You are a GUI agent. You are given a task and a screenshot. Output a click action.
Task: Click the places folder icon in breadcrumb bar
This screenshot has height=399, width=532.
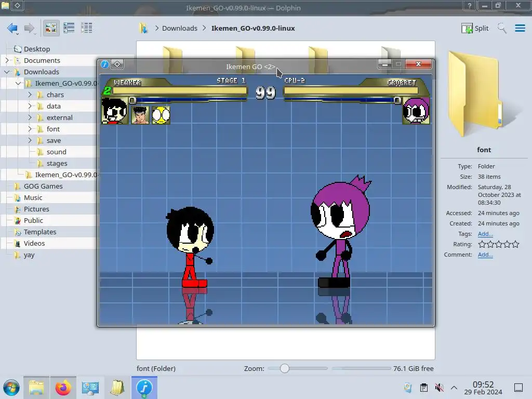[143, 28]
